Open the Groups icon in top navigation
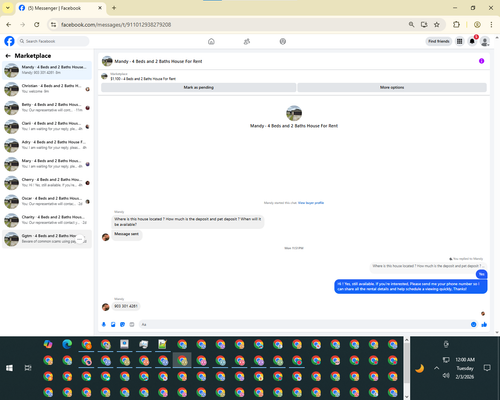 coord(283,41)
